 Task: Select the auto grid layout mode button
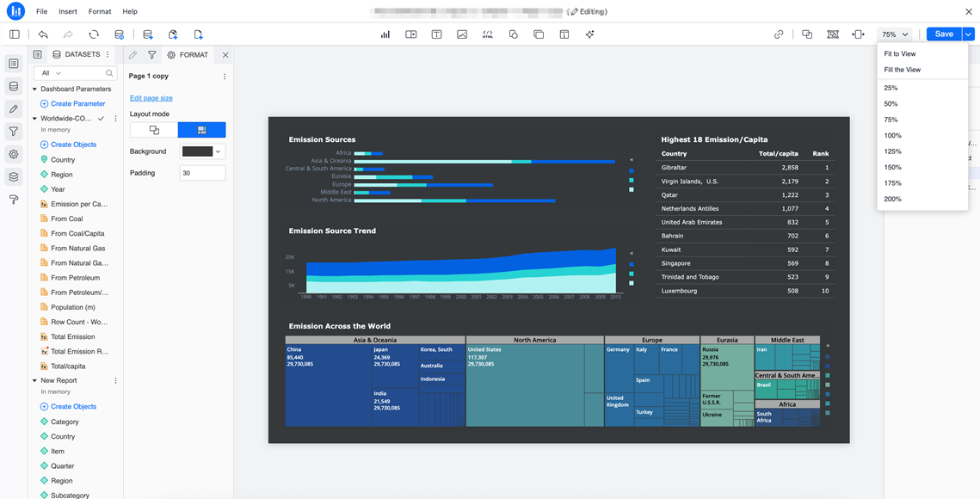tap(201, 130)
